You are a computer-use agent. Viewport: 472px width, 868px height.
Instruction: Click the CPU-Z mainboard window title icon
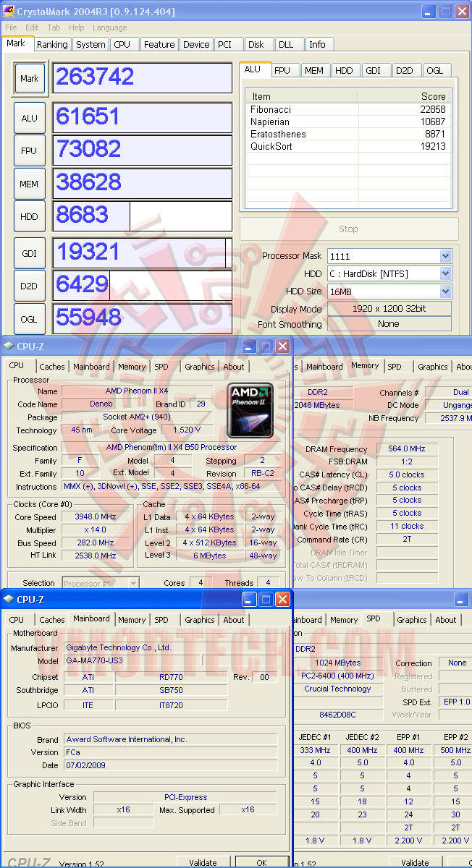coord(9,600)
